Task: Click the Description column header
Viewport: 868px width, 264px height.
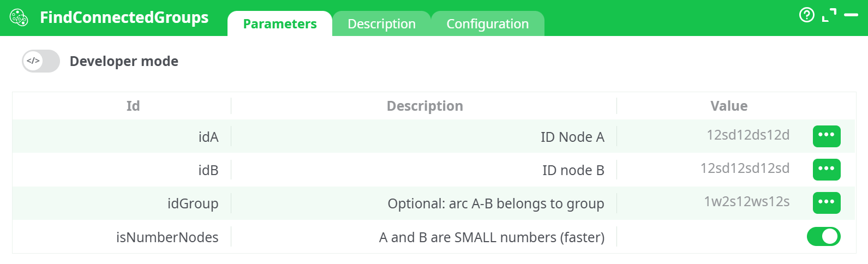Action: 424,106
